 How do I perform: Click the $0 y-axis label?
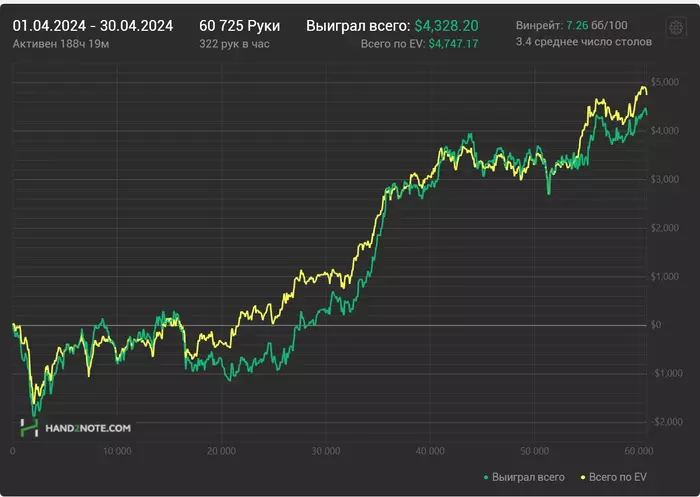click(656, 325)
